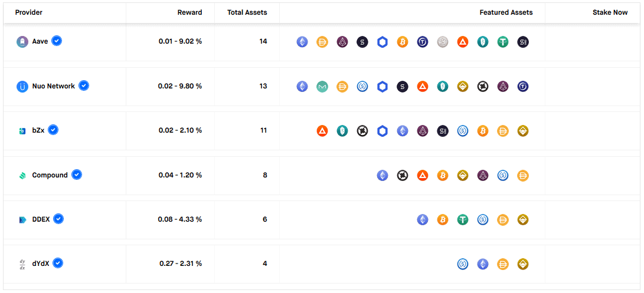
Task: Click the Stake Now column header
Action: [610, 12]
